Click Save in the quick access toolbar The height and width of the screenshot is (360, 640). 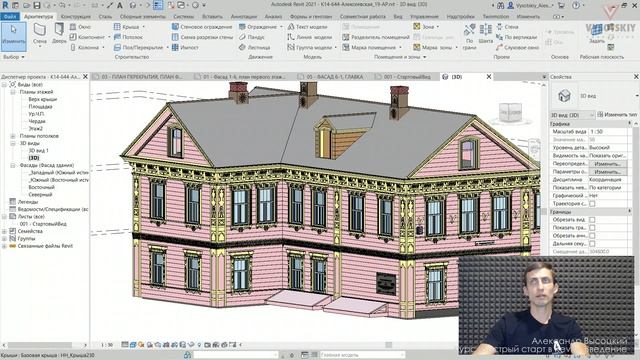(37, 5)
